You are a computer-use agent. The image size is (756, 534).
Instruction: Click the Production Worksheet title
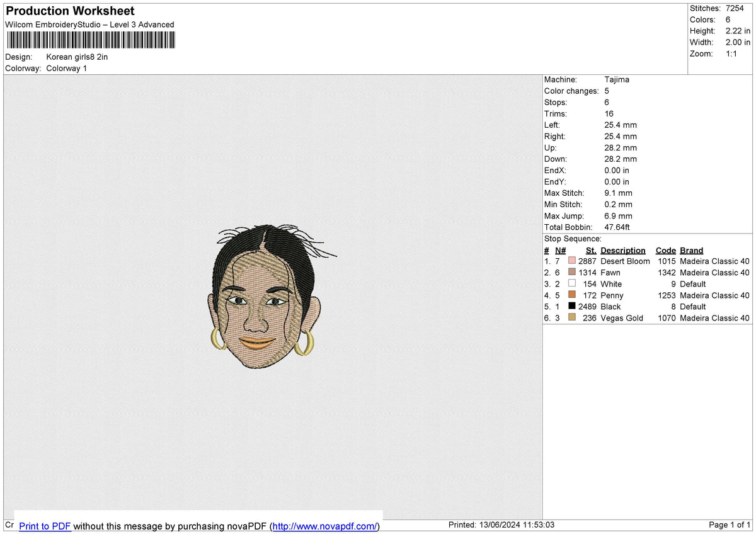70,11
